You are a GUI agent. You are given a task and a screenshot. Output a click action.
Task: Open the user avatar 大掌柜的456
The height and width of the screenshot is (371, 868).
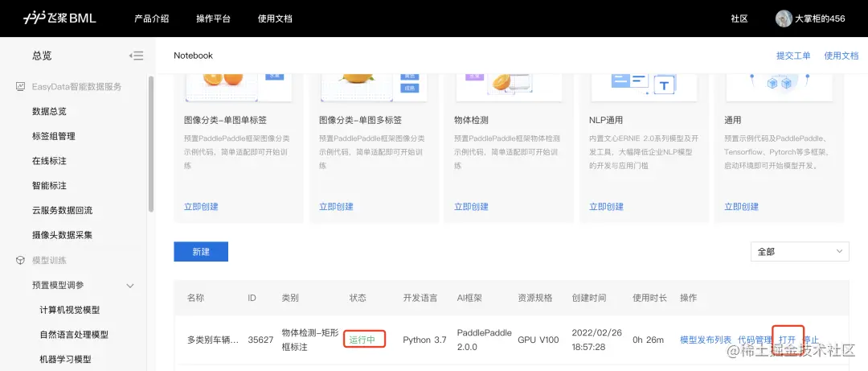tap(784, 19)
